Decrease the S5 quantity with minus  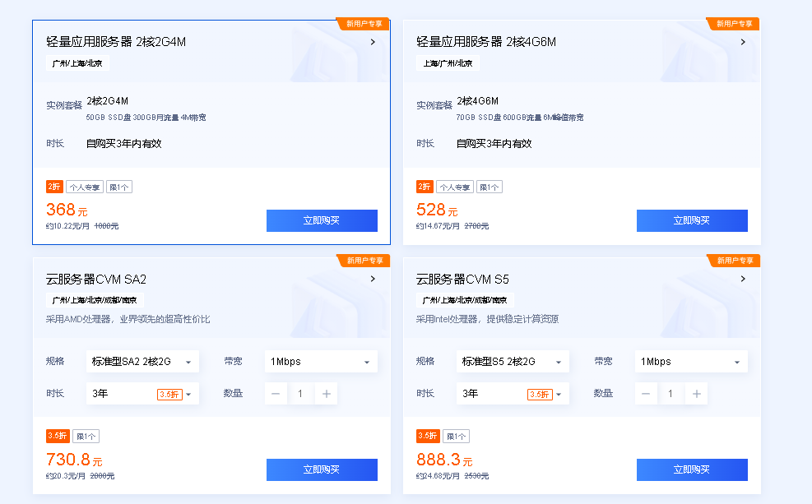point(647,394)
